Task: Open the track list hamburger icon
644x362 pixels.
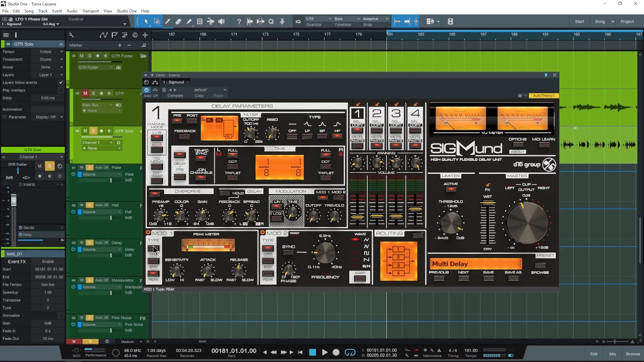Action: click(6, 35)
